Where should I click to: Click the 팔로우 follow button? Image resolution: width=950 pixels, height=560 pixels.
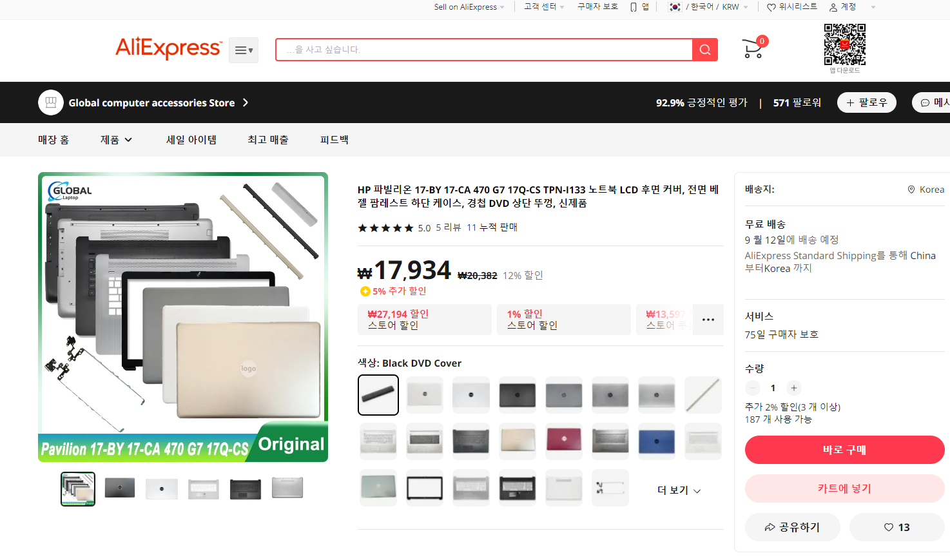tap(866, 102)
